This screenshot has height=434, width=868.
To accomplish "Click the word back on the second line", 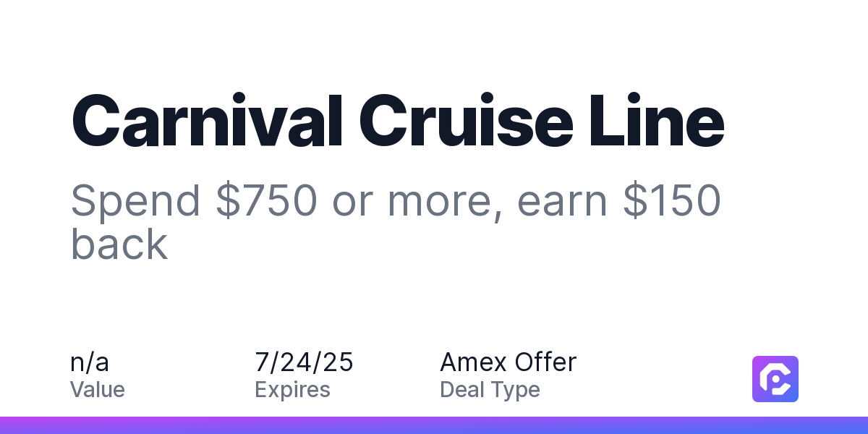I will [x=119, y=244].
